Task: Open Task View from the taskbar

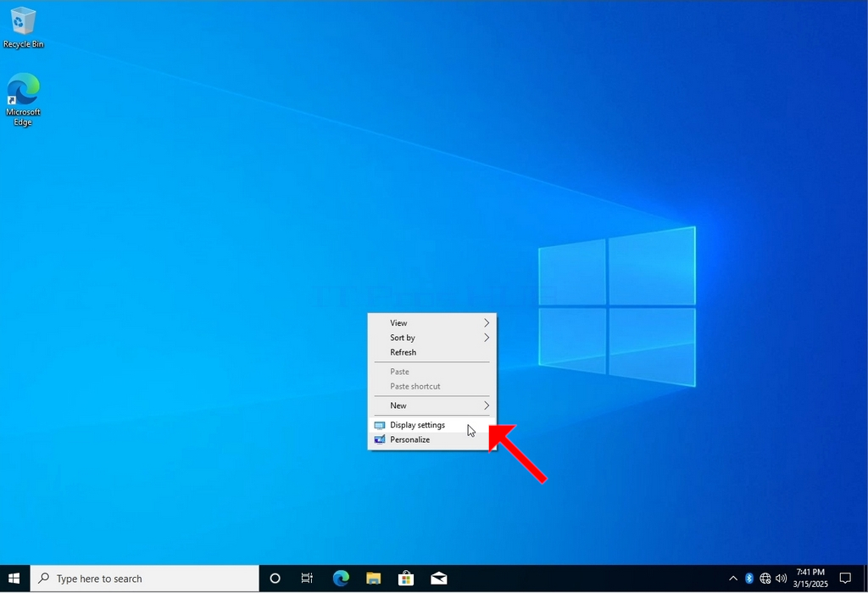Action: pos(307,579)
